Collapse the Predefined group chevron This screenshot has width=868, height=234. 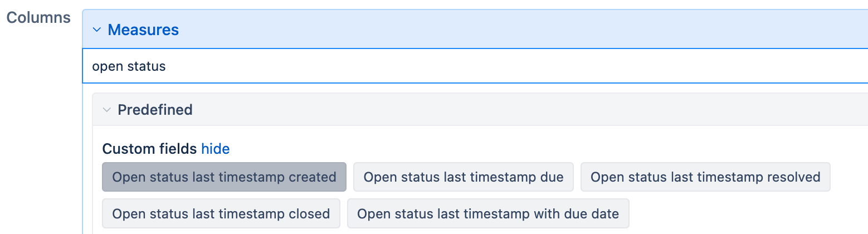[x=106, y=110]
